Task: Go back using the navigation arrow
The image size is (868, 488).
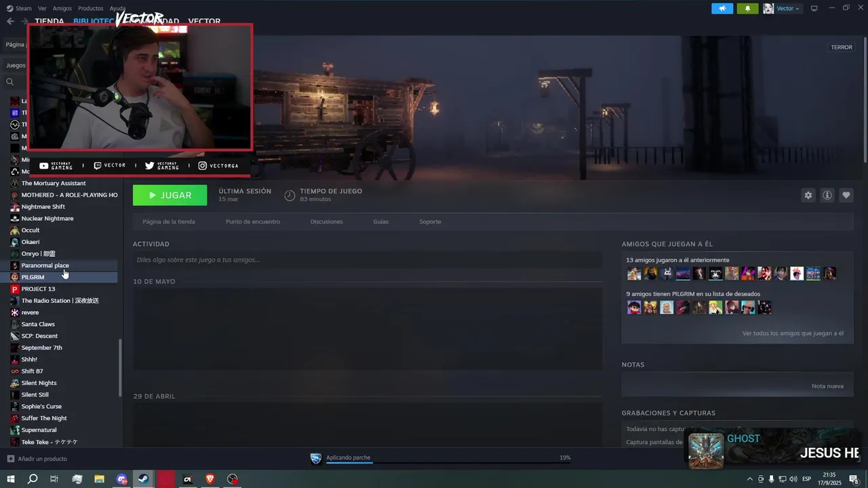Action: click(10, 21)
